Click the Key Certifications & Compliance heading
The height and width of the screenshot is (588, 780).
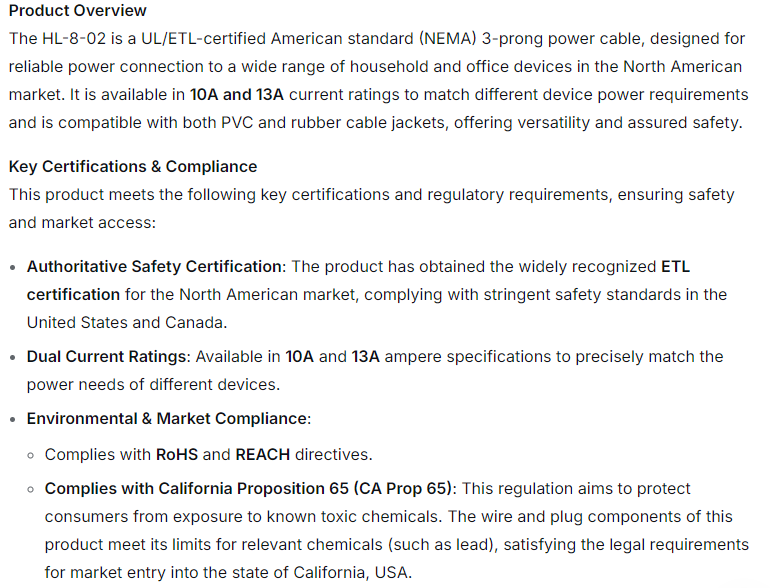(133, 167)
